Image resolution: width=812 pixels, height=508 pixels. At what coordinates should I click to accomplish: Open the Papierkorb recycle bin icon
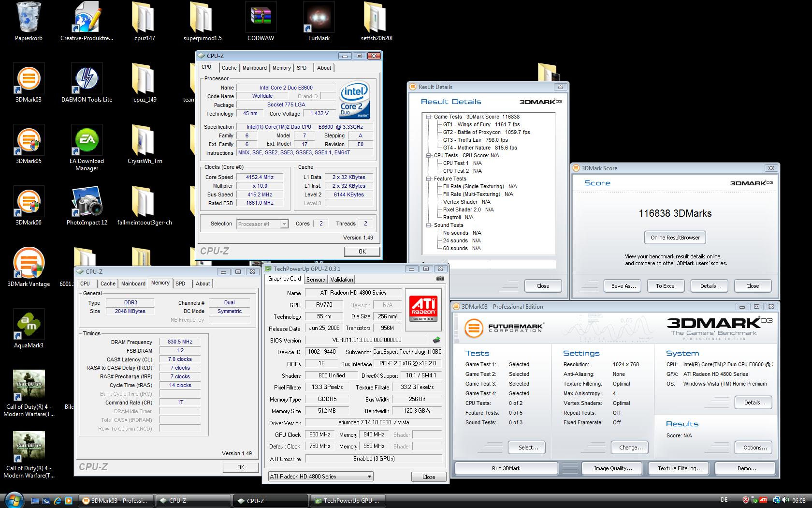tap(29, 22)
